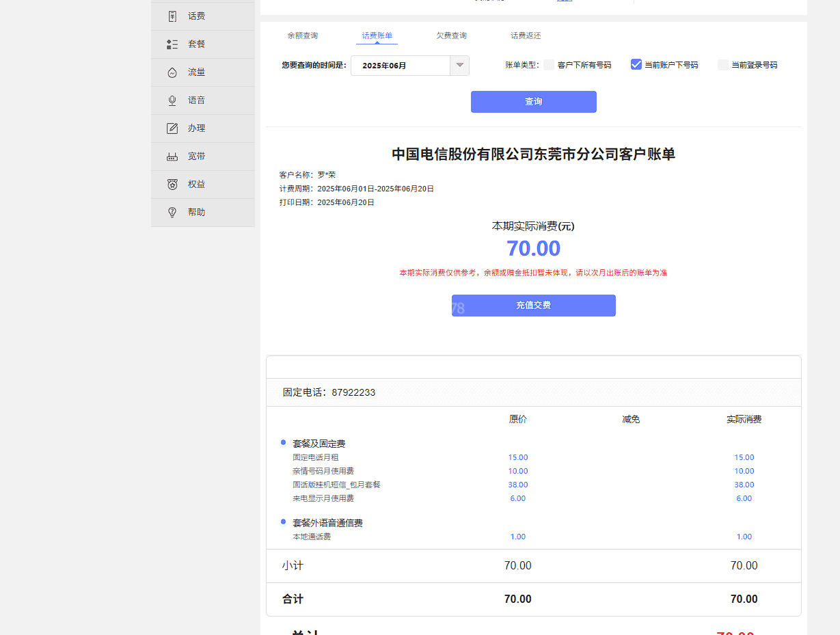Screen dimensions: 840x635
Task: Select the 话费账单 tab
Action: click(377, 36)
